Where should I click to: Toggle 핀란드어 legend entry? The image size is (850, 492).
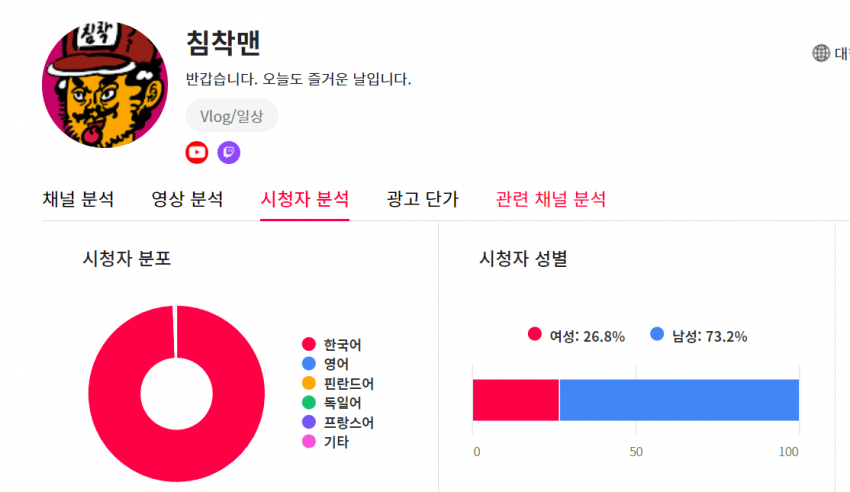pos(338,383)
